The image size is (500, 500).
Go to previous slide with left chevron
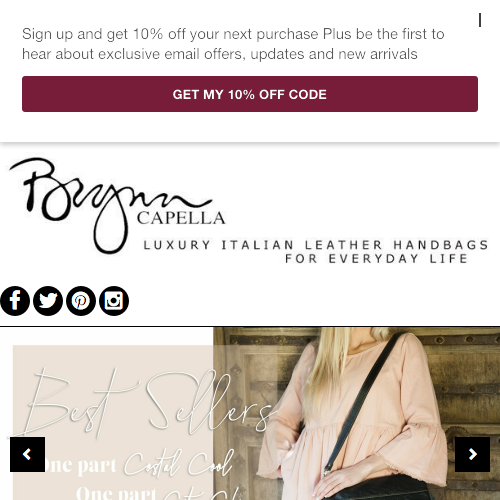tap(27, 454)
